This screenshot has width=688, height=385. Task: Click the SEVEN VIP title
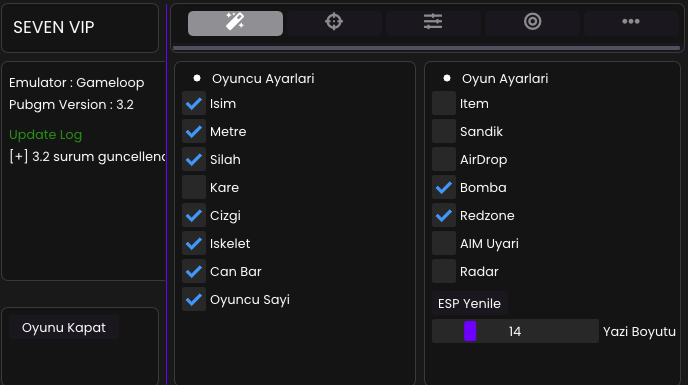tap(54, 28)
